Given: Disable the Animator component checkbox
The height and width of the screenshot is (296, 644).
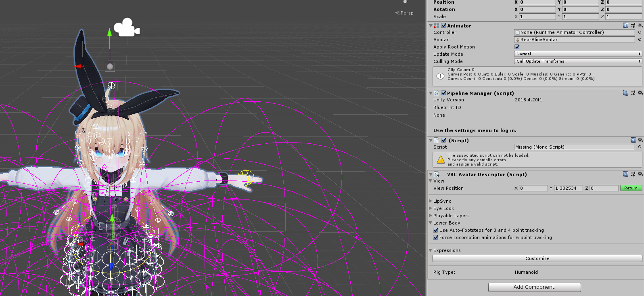Looking at the screenshot, I should click(444, 25).
